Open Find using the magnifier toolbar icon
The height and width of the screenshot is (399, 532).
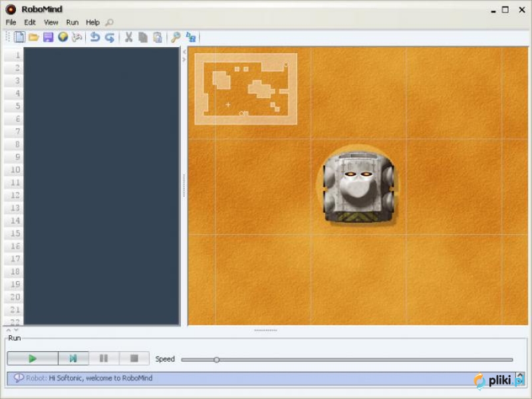click(x=176, y=37)
